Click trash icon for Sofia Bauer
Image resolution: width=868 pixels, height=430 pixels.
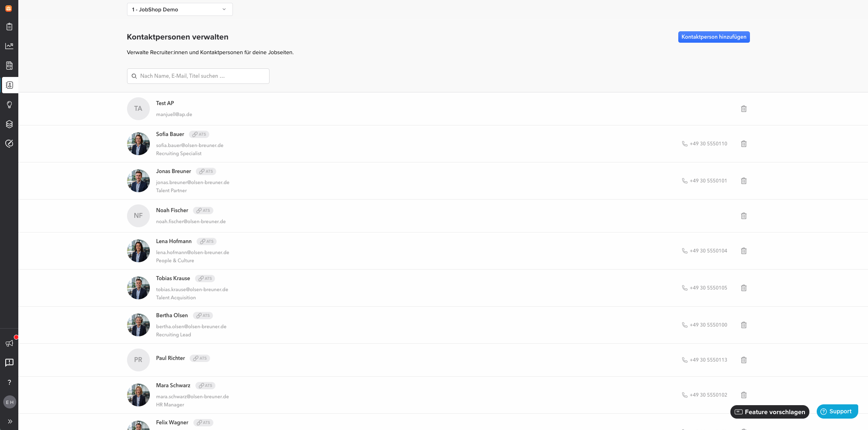pos(743,144)
